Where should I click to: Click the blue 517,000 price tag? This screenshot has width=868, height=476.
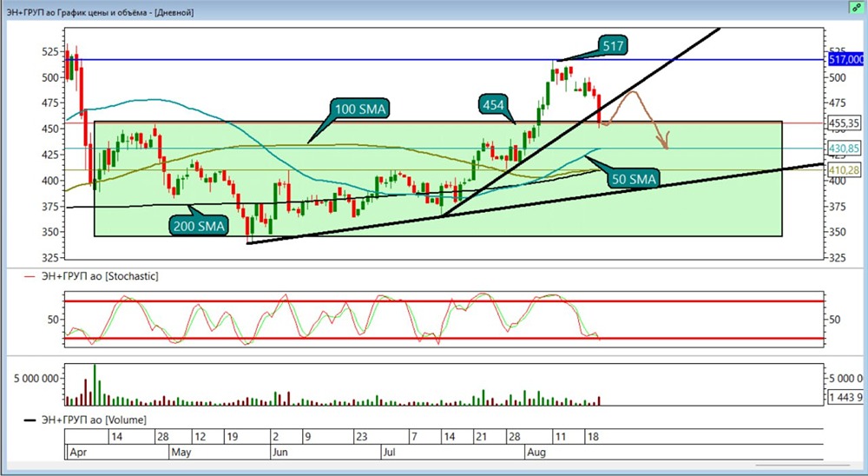pyautogui.click(x=846, y=59)
